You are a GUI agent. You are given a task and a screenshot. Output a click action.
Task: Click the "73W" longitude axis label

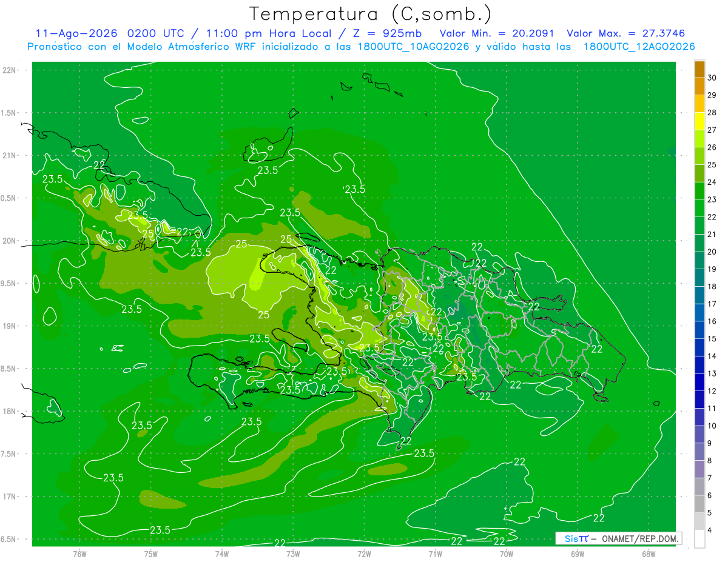point(293,554)
